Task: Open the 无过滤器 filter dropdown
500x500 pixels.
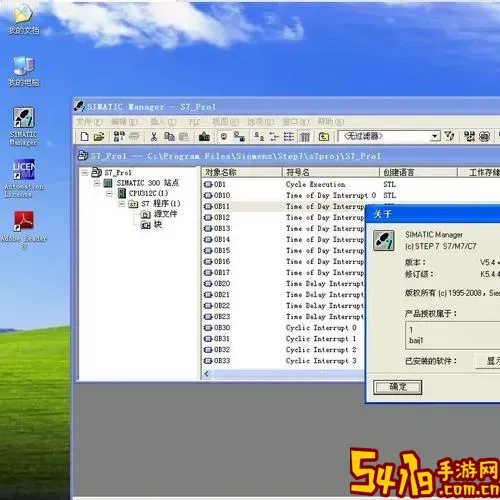Action: point(434,136)
